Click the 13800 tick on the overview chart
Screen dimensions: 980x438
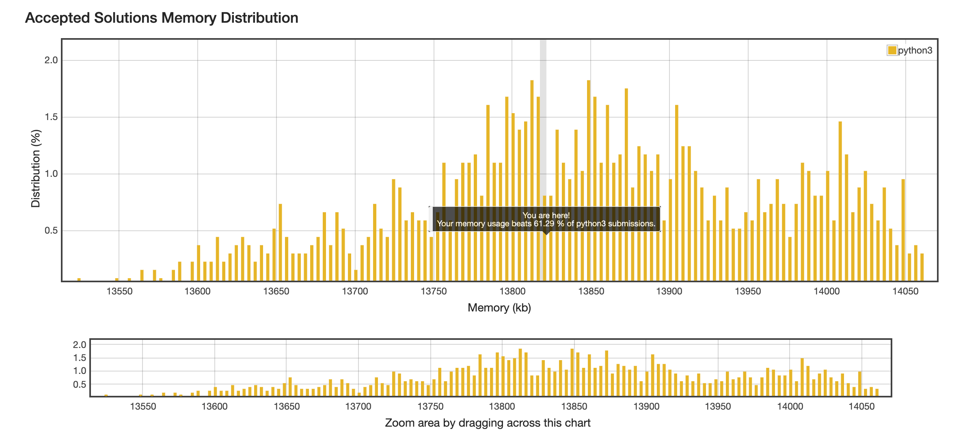tap(502, 406)
